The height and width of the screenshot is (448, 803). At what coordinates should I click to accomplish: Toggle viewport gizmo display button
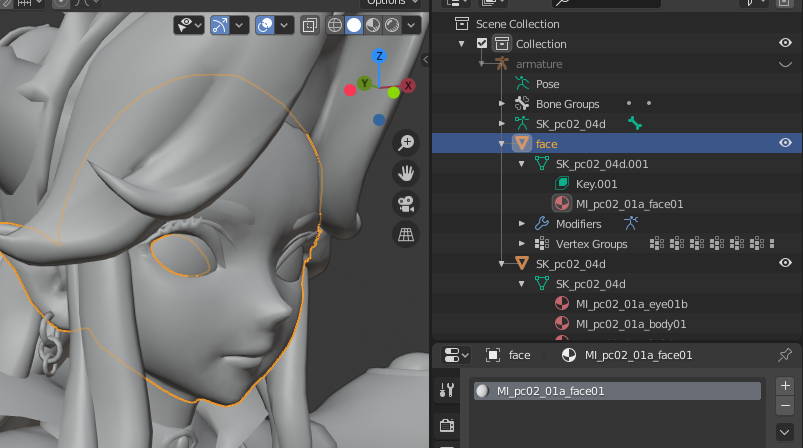[220, 25]
